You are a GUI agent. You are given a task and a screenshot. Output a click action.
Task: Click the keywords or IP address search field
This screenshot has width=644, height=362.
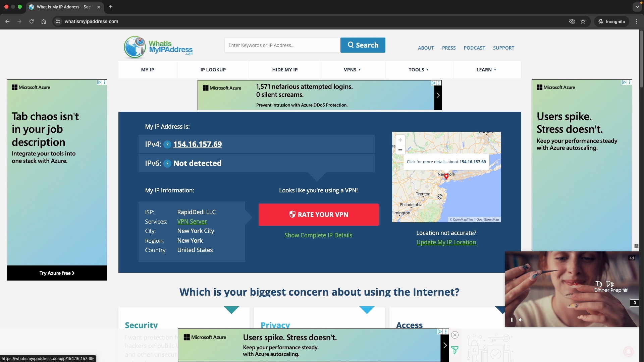[x=282, y=45]
